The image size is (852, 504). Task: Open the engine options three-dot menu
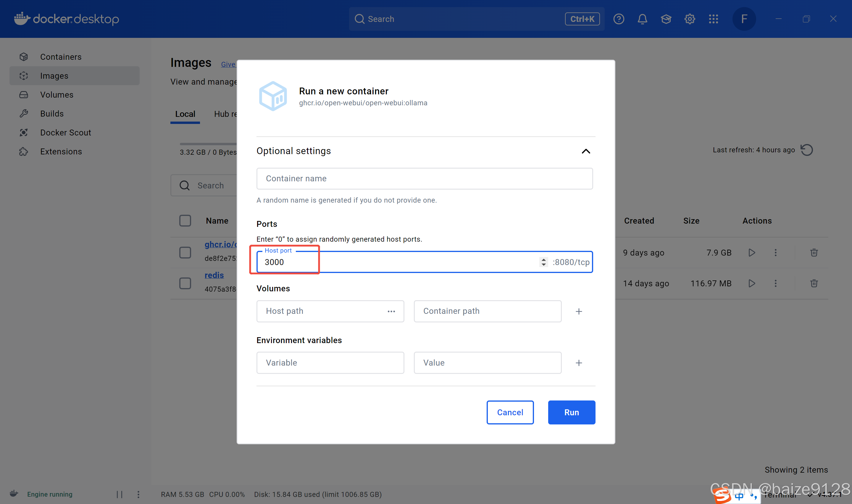138,494
